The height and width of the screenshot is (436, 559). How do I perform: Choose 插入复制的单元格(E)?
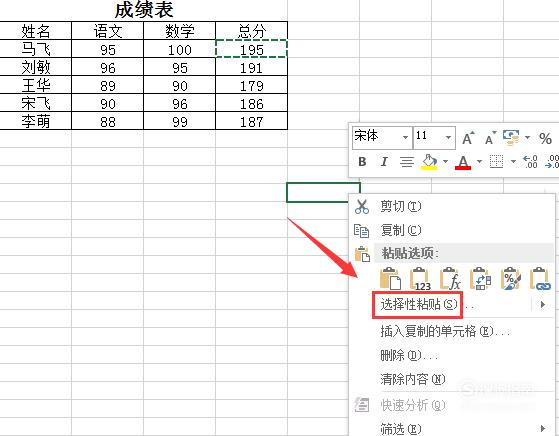(x=452, y=332)
